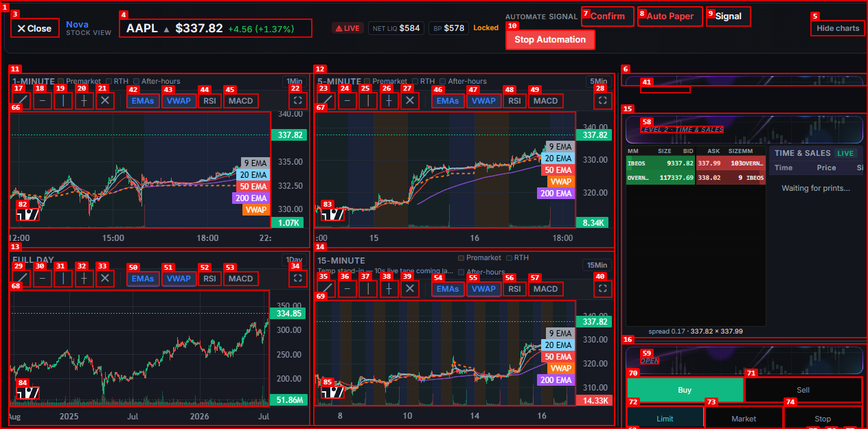The height and width of the screenshot is (429, 868).
Task: Toggle After-hours checkbox on 1-Minute chart
Action: (136, 81)
